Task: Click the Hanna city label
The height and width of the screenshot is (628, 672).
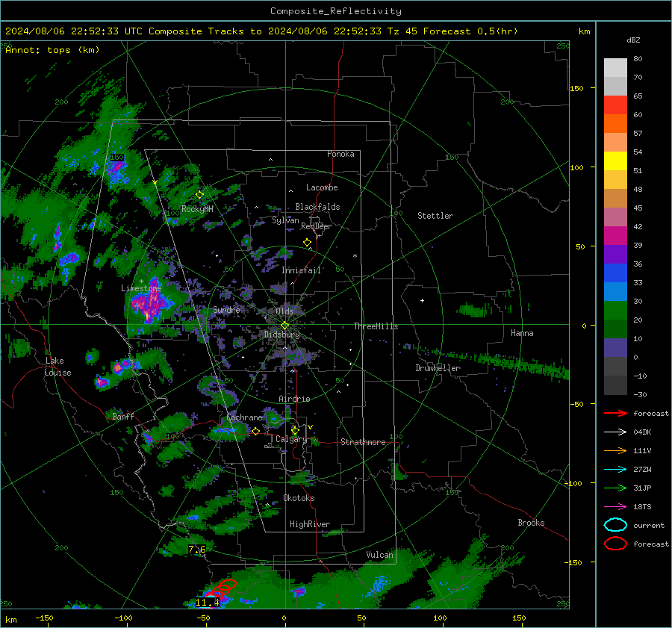Action: click(522, 333)
